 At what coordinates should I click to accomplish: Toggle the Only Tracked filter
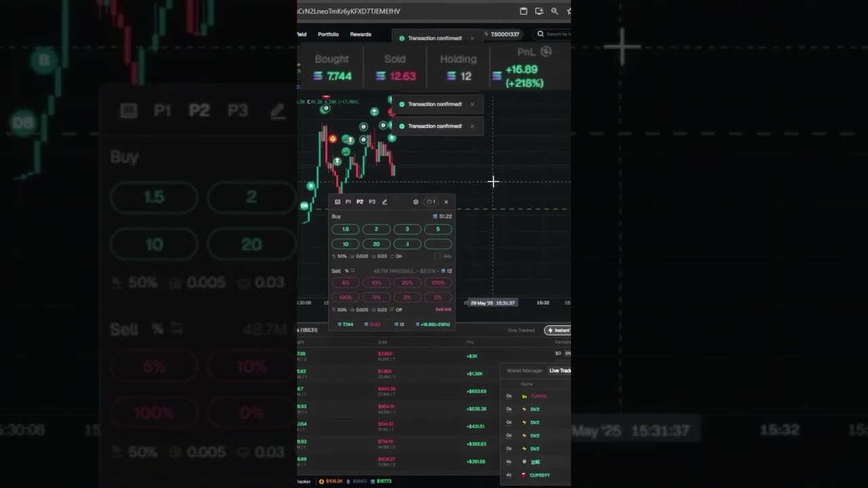pyautogui.click(x=521, y=330)
